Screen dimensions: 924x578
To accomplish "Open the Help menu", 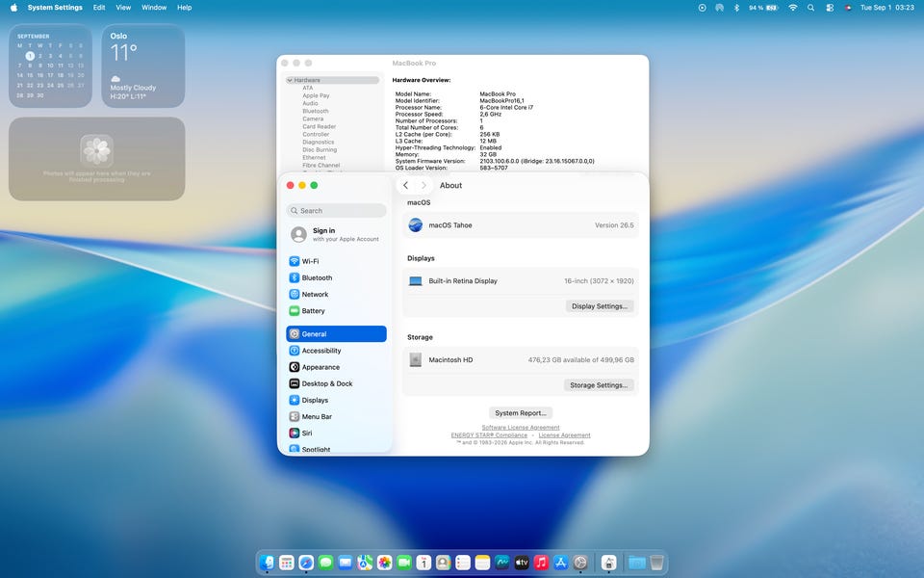I will click(185, 8).
